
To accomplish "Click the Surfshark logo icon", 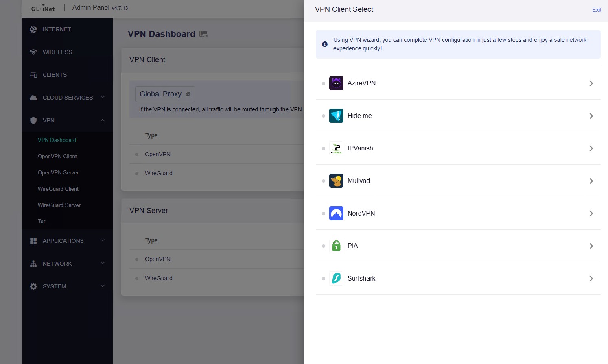I will [336, 279].
